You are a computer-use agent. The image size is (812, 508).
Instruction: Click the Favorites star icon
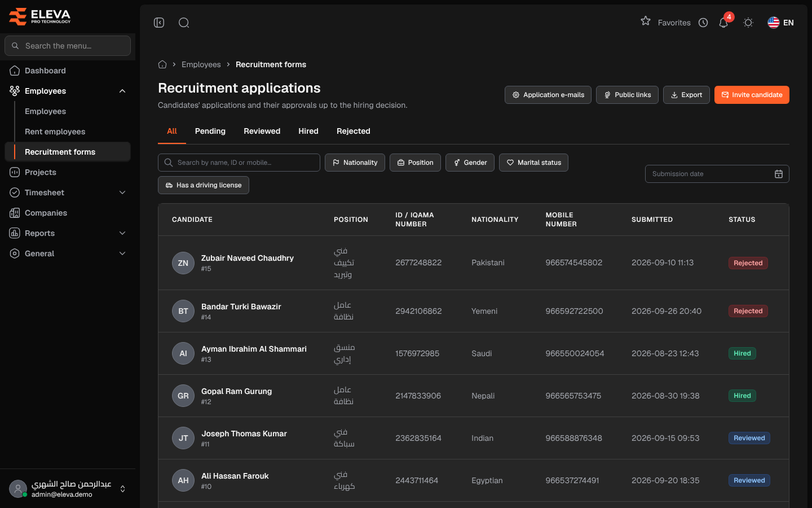[x=646, y=21]
